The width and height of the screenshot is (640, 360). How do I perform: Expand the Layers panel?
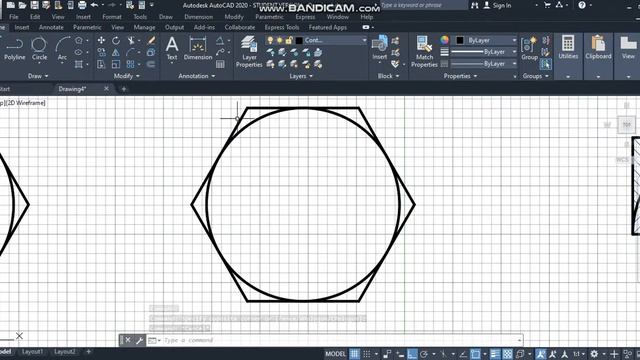coord(301,76)
